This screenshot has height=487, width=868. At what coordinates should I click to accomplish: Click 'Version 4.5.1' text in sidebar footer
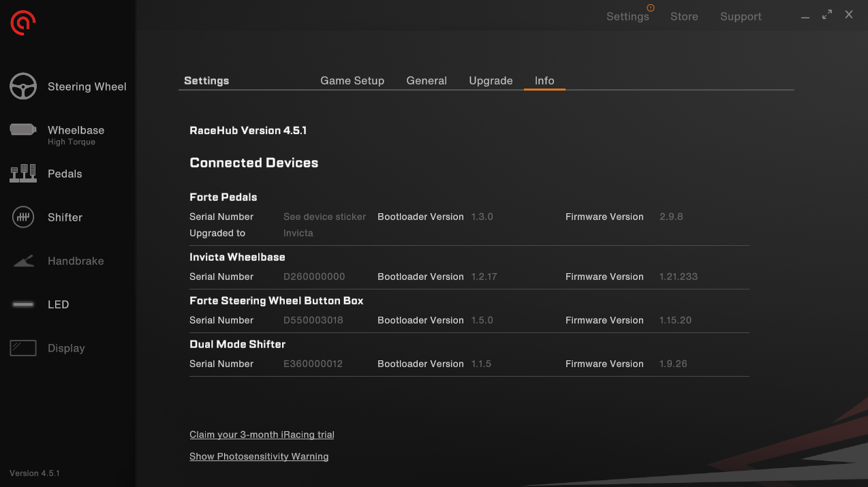(x=35, y=473)
